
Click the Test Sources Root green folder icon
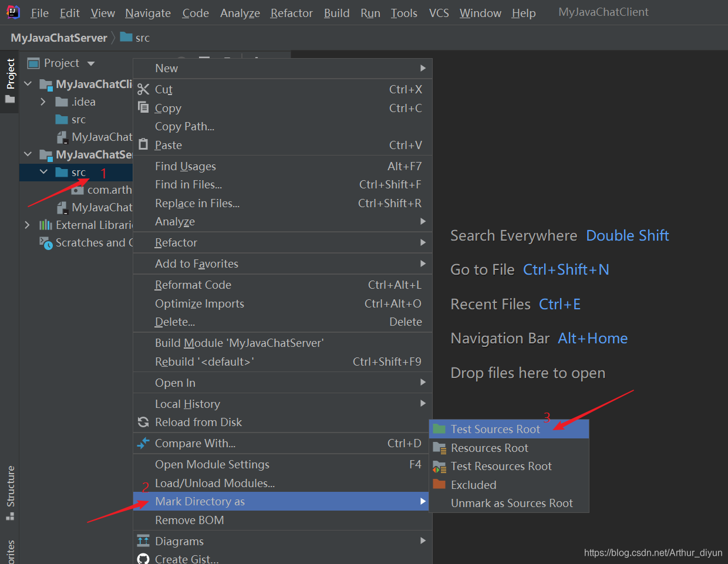[439, 429]
